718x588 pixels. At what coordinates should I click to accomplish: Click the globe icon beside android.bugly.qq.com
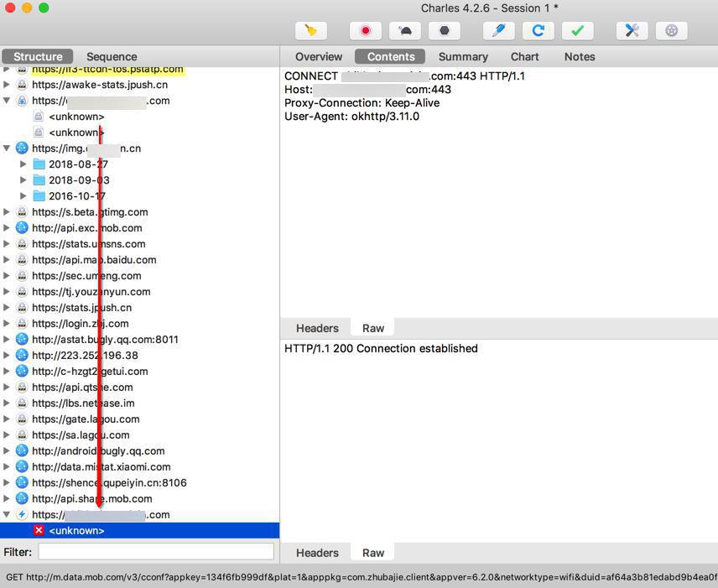pos(22,450)
